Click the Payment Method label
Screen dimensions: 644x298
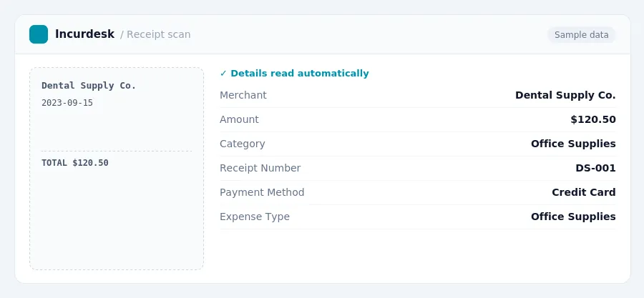(x=262, y=192)
